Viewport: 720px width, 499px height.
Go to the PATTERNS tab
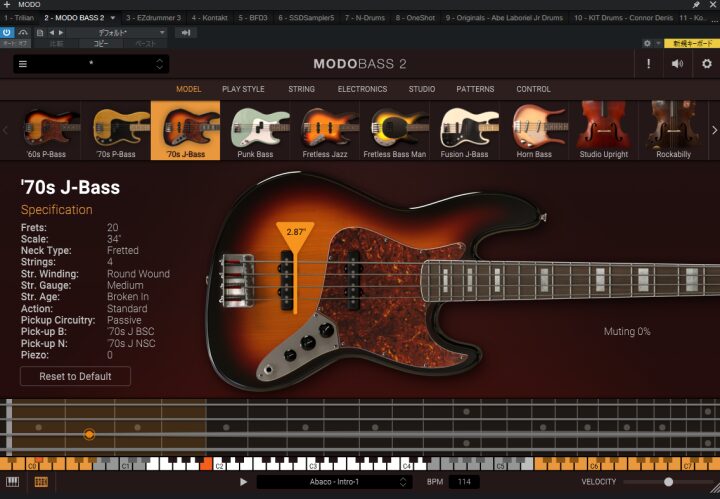pos(475,89)
